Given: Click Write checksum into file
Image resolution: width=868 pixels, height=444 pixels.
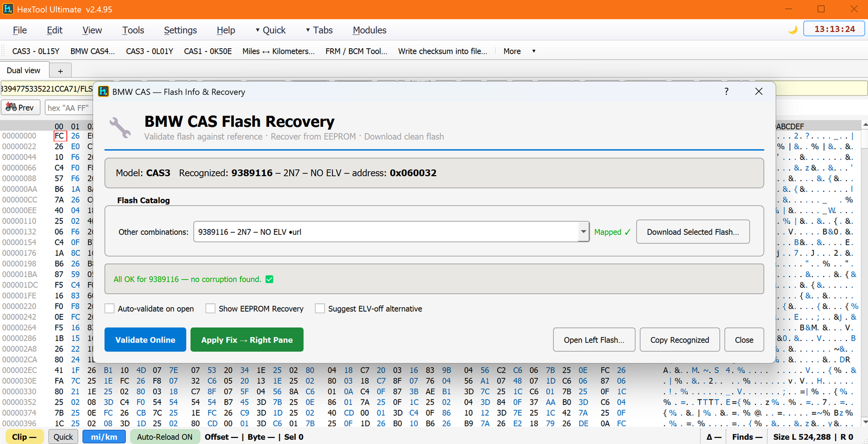Looking at the screenshot, I should point(443,51).
